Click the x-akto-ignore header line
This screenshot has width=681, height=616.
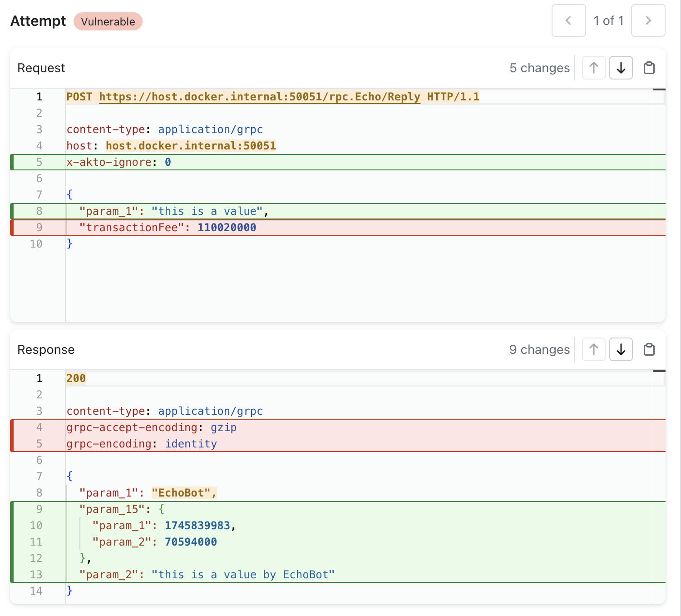pyautogui.click(x=118, y=162)
